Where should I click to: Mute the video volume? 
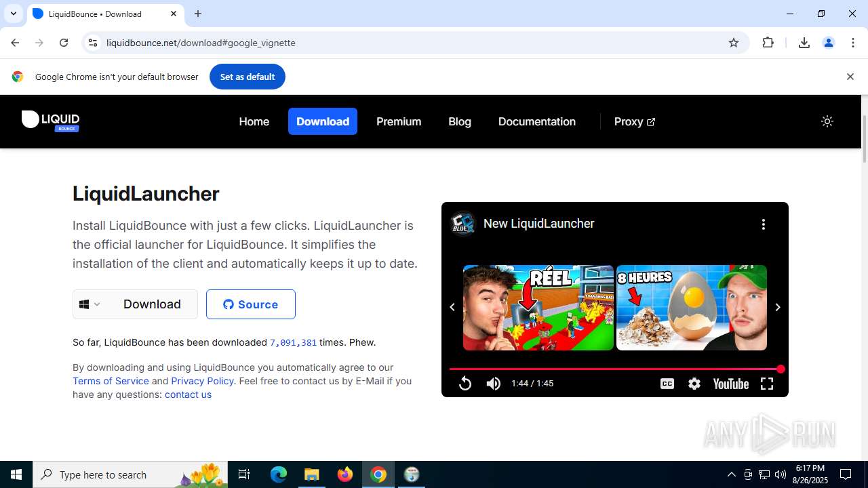[494, 384]
